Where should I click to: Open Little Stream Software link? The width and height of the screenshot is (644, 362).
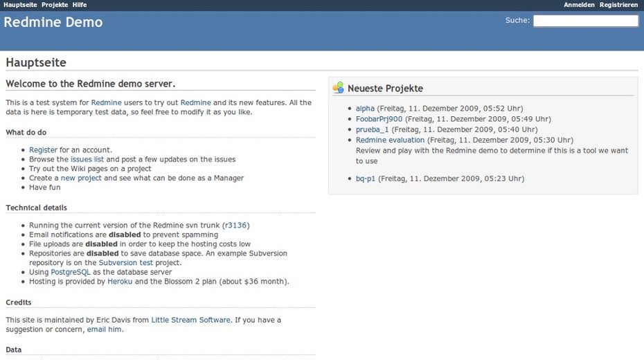pos(190,320)
